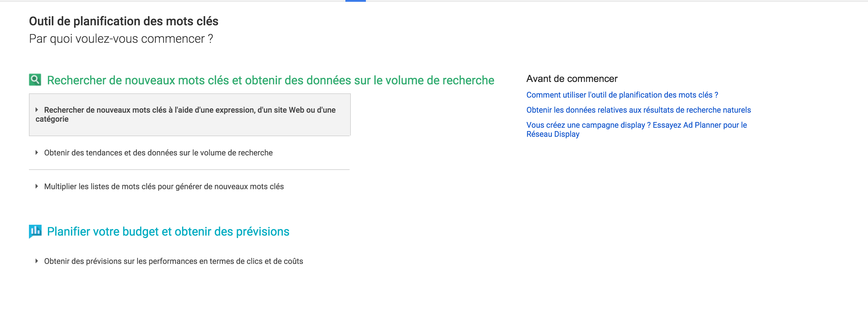
Task: Expand the arrow beside 'Obtenir des prévisions sur les performances'
Action: click(37, 261)
